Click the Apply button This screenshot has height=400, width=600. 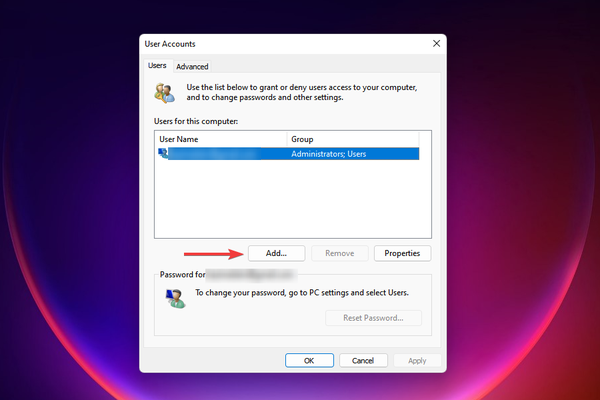(417, 360)
